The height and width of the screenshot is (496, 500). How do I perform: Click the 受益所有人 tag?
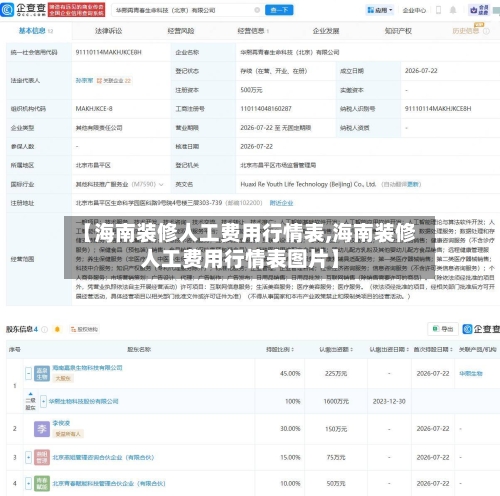click(x=68, y=434)
